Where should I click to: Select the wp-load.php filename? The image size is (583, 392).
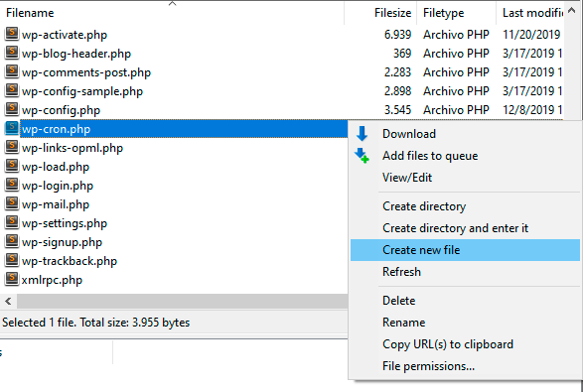[56, 167]
